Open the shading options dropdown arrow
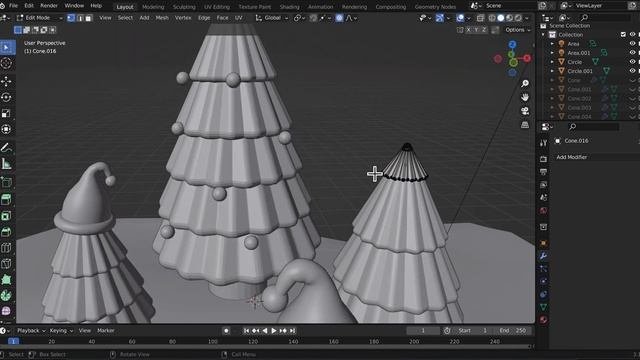The width and height of the screenshot is (640, 360). click(527, 18)
